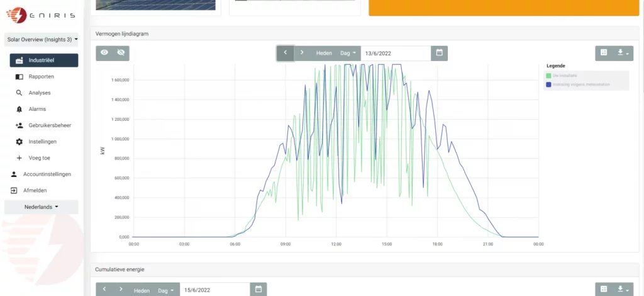
Task: Open Accountinstellingen
Action: click(47, 174)
